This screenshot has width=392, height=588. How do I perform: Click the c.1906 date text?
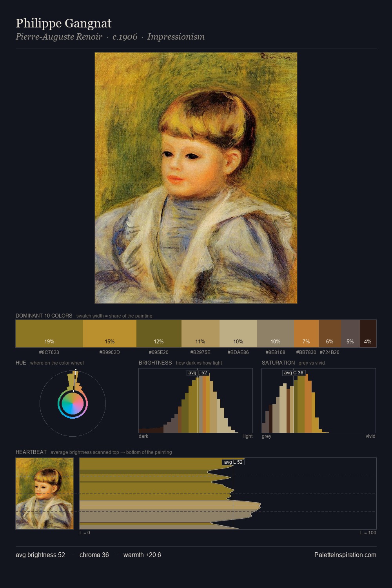tap(125, 37)
